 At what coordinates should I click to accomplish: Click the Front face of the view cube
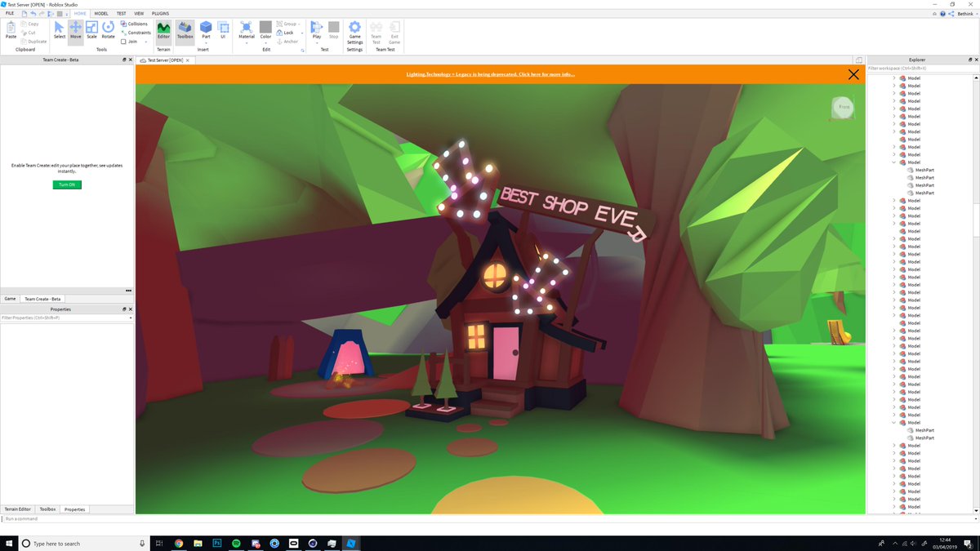[844, 107]
